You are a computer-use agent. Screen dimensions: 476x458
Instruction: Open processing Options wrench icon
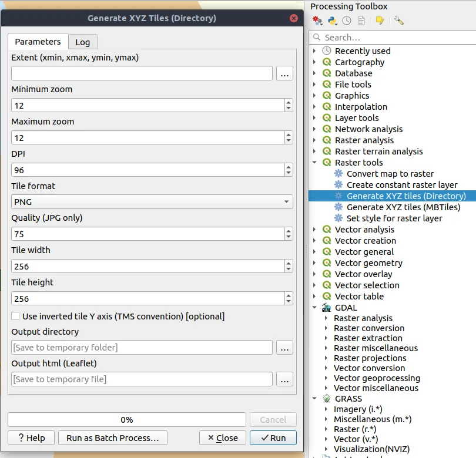pyautogui.click(x=399, y=21)
